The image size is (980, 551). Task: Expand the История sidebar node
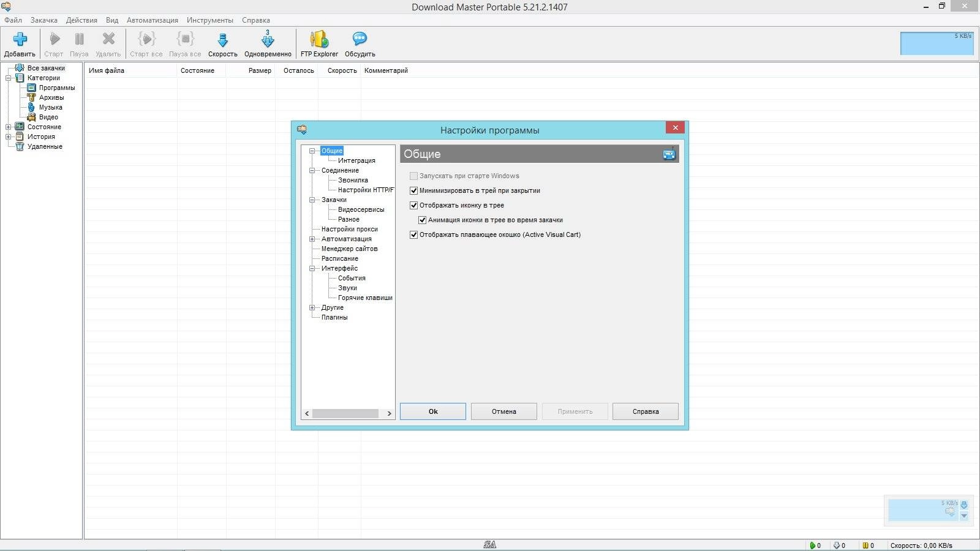click(x=9, y=137)
